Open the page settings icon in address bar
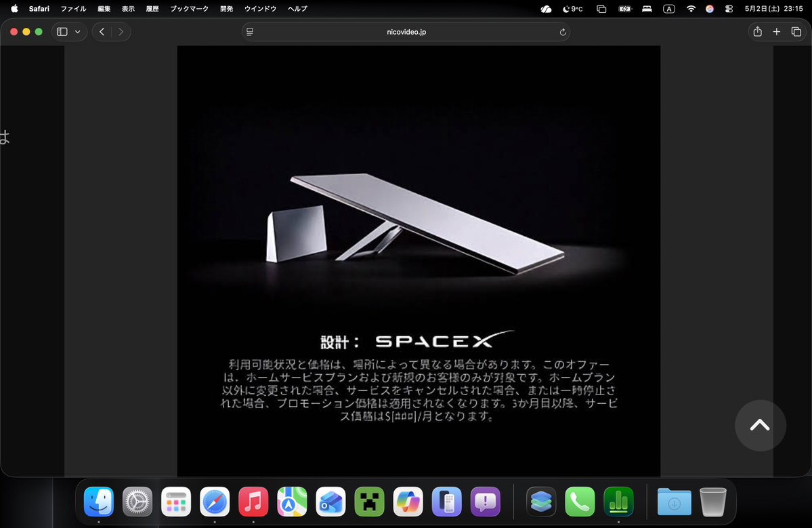The width and height of the screenshot is (812, 528). pyautogui.click(x=250, y=32)
